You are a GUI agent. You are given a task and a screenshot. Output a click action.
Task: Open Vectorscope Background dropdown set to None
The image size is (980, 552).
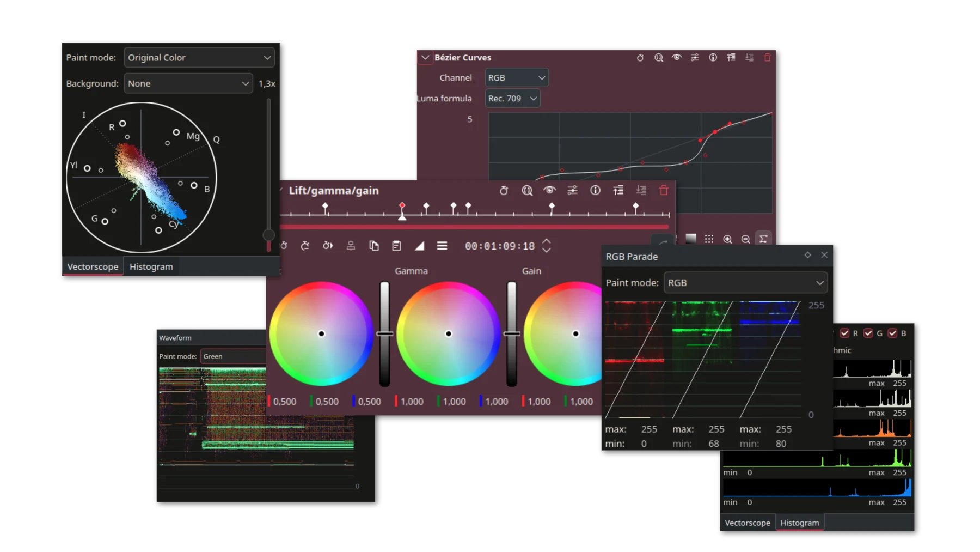coord(188,83)
